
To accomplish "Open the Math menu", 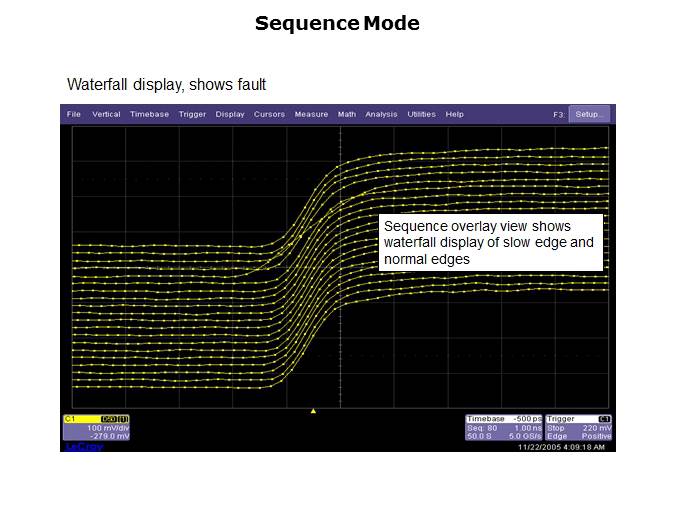I will pos(346,115).
